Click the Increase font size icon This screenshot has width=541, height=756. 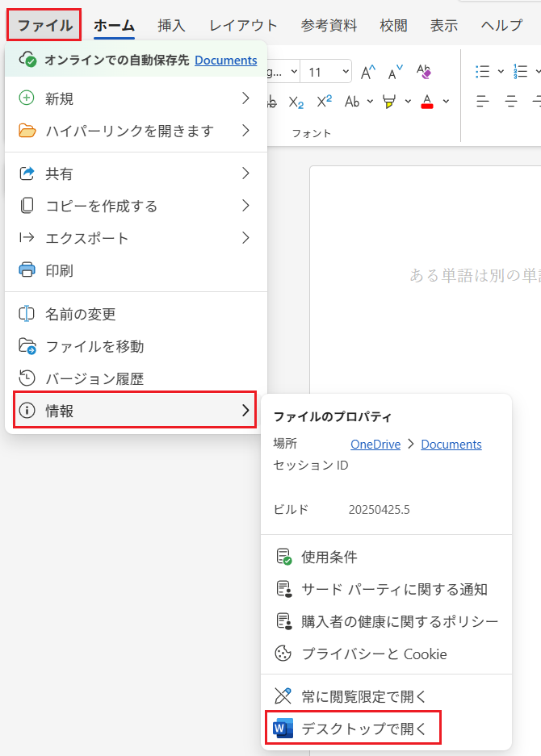click(368, 72)
